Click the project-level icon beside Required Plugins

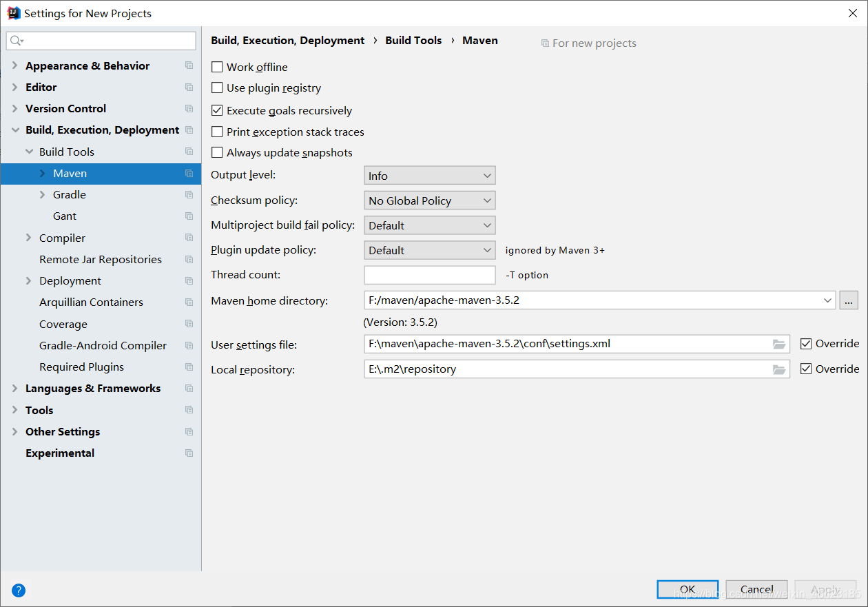[189, 367]
